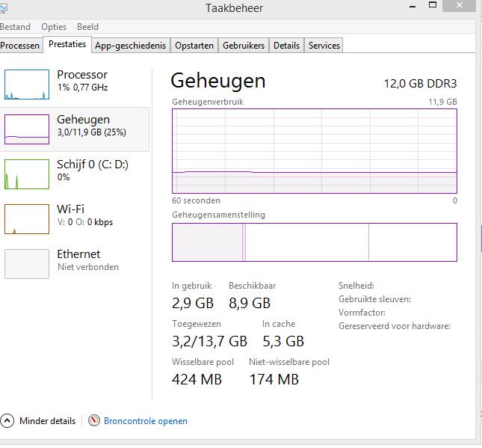Click the Broncontrole openen link
Image resolution: width=482 pixels, height=448 pixels.
click(146, 421)
